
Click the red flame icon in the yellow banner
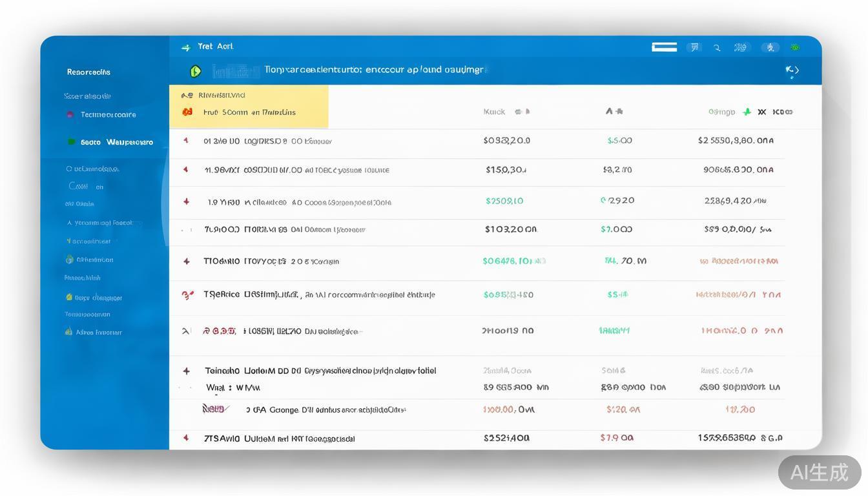[187, 112]
